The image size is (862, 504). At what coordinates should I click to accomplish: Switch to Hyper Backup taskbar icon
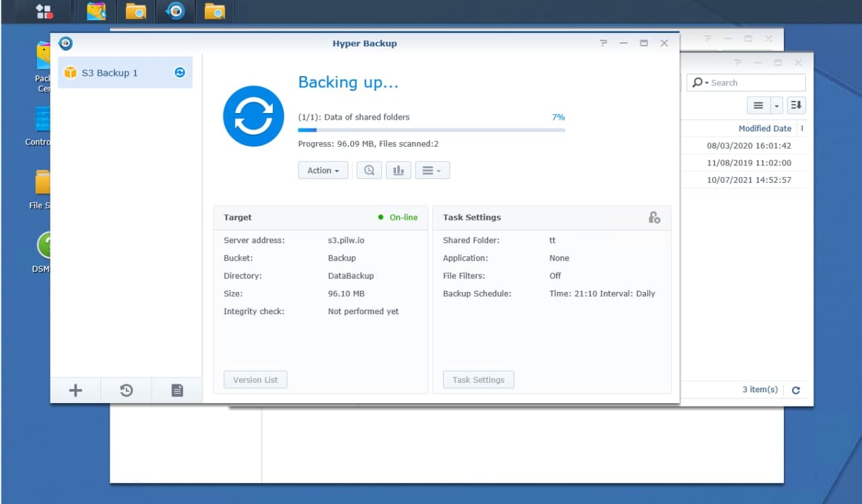click(176, 11)
